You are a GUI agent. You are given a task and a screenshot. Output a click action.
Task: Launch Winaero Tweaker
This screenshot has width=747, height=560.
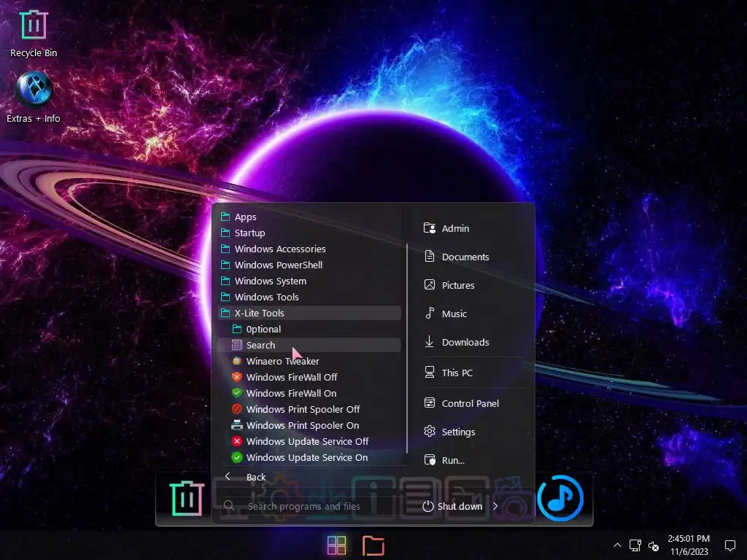tap(309, 361)
